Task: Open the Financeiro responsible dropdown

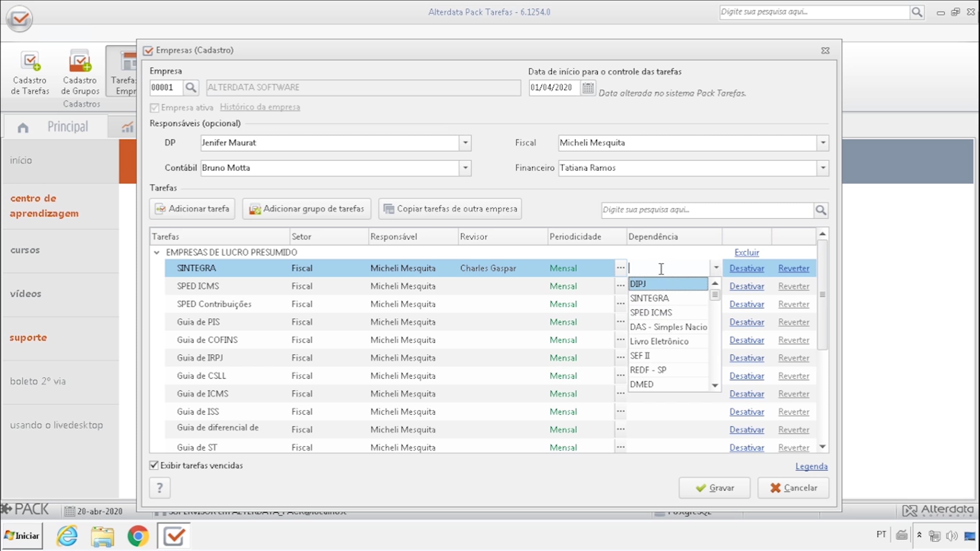Action: tap(823, 168)
